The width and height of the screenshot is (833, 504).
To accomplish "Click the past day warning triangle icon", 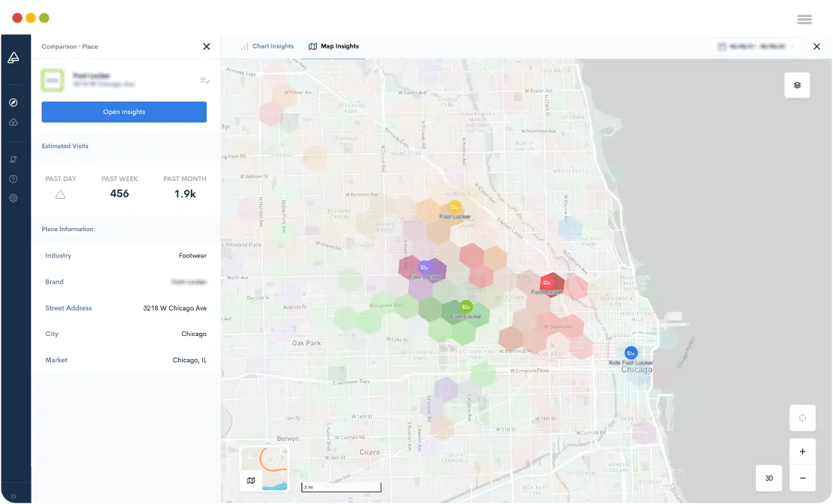I will (x=61, y=195).
